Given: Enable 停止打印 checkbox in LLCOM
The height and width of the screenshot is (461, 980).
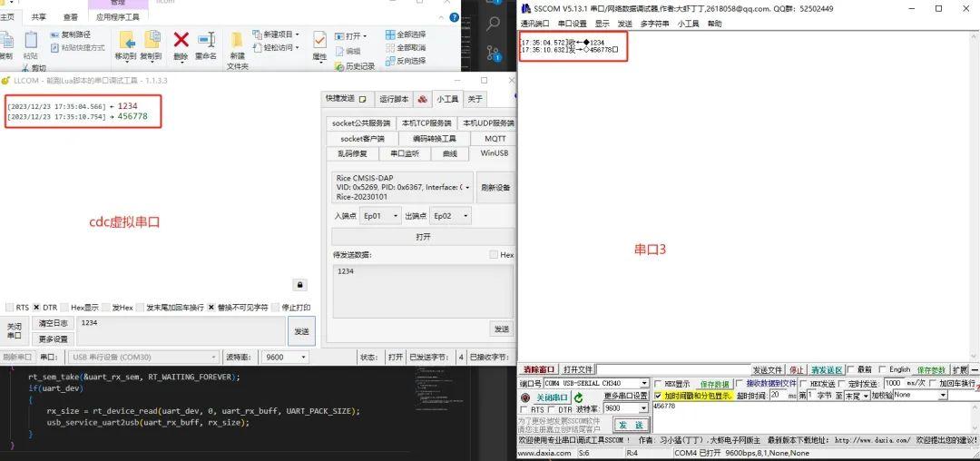Looking at the screenshot, I should pyautogui.click(x=276, y=308).
